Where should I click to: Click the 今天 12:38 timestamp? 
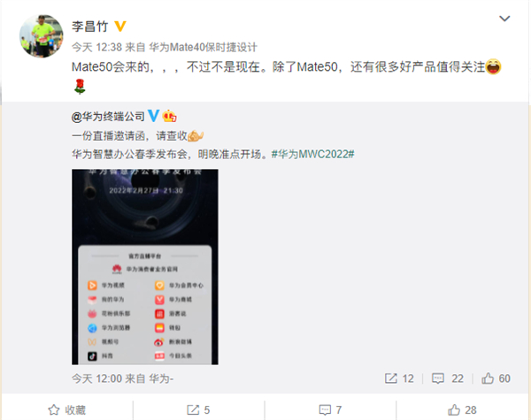tap(96, 48)
